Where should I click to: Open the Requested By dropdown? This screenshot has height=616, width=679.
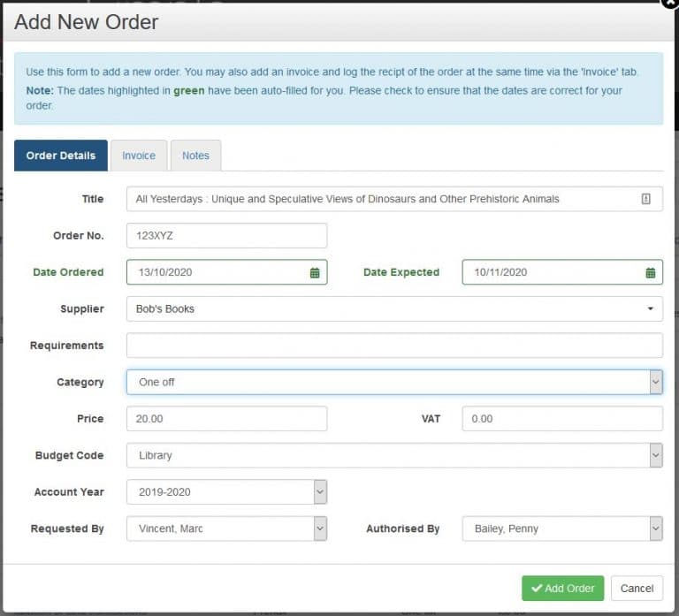[227, 529]
